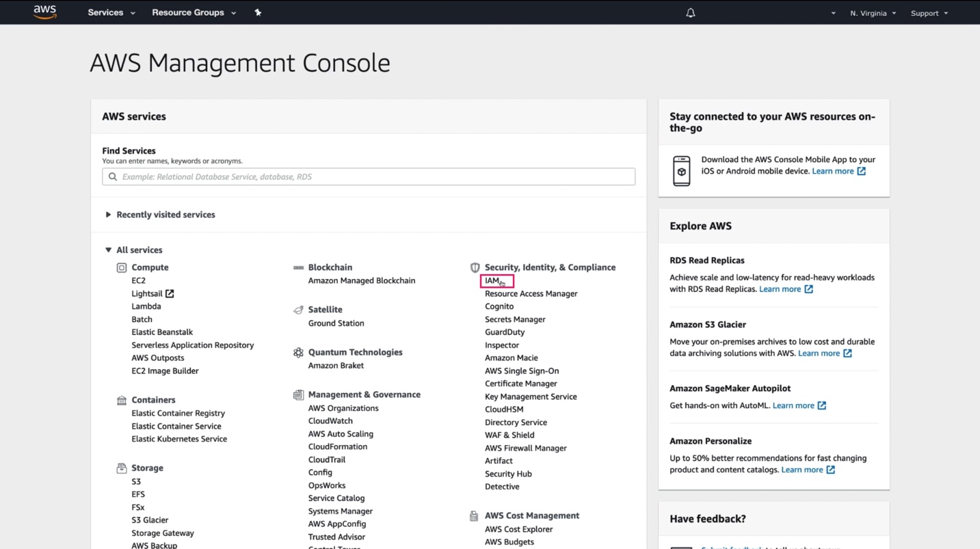This screenshot has width=980, height=549.
Task: Click the AWS logo home icon
Action: tap(45, 12)
